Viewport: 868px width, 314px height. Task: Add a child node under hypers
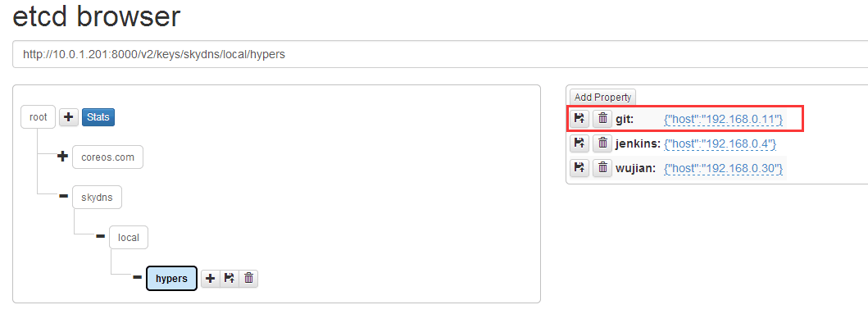[x=211, y=279]
